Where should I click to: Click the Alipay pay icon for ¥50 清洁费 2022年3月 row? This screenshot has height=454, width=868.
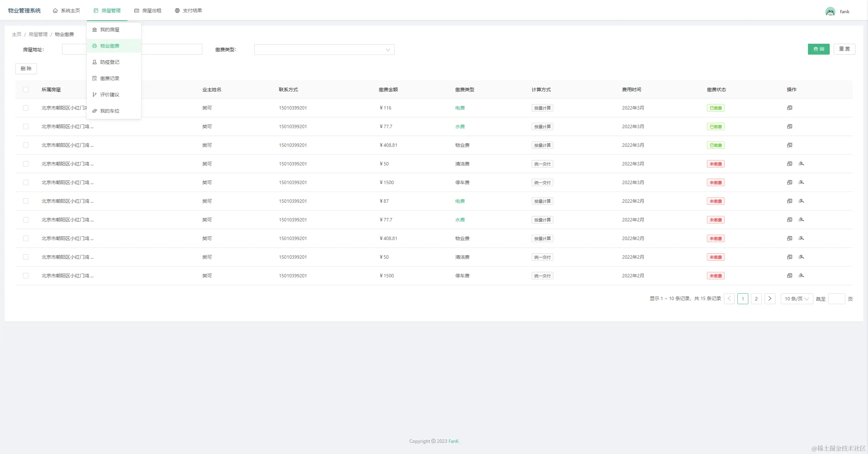tap(801, 164)
